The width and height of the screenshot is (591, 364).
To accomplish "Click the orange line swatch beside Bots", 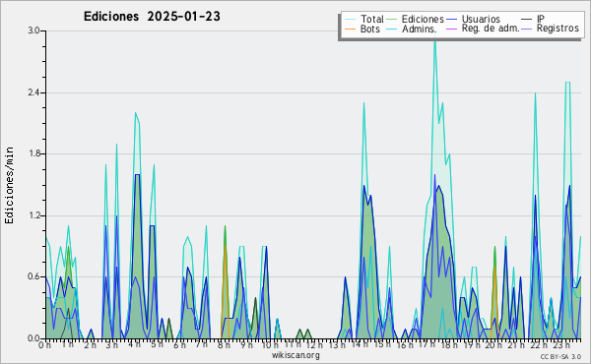I will click(x=350, y=29).
